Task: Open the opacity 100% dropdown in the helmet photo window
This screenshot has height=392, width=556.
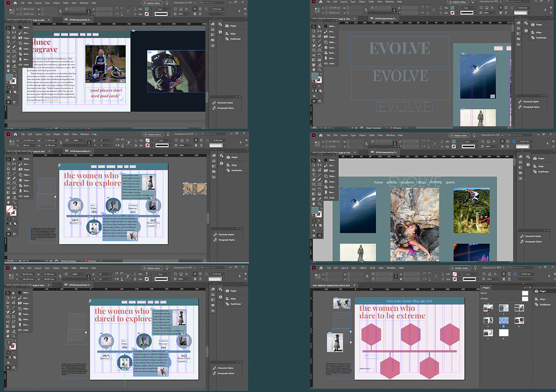Action: 189,14
